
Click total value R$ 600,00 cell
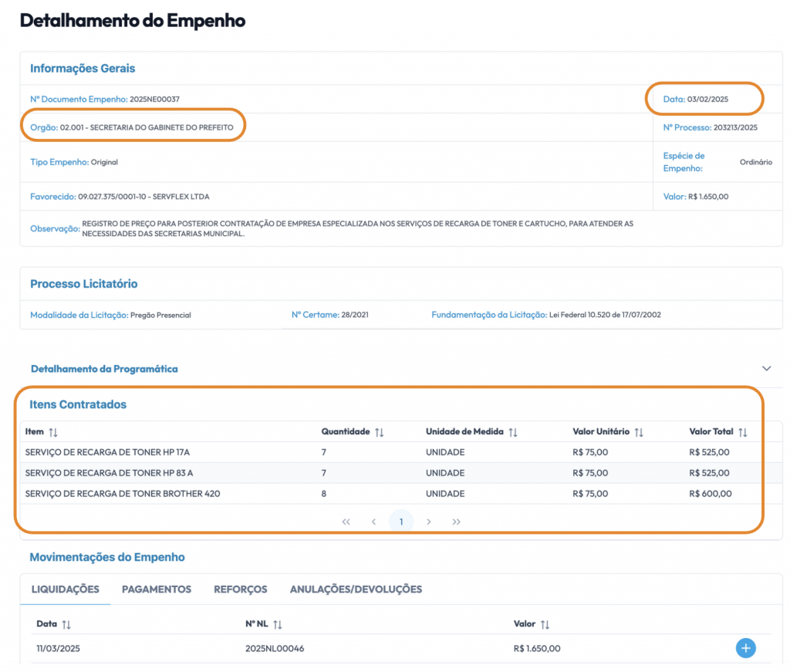(711, 494)
